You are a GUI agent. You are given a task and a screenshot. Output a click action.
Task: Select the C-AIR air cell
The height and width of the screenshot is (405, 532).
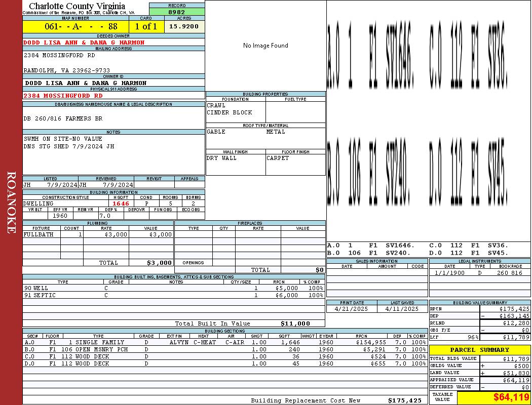coord(235,343)
